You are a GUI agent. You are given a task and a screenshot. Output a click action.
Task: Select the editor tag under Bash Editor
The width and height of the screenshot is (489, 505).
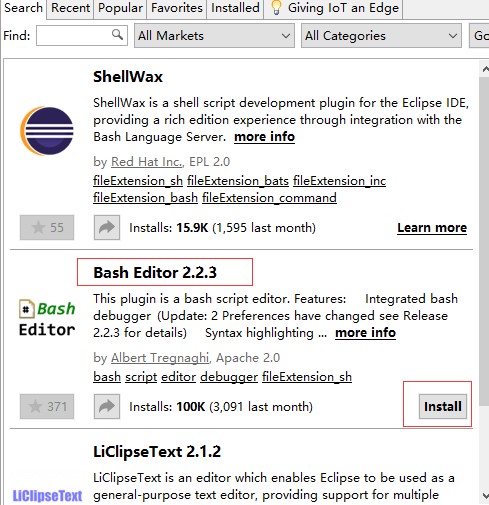[x=179, y=377]
